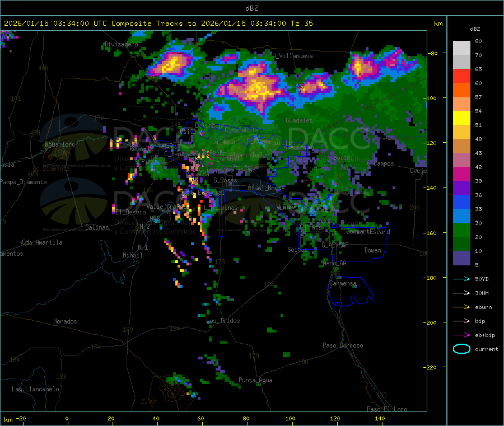Click the 'CompantEscard' map label

click(368, 231)
